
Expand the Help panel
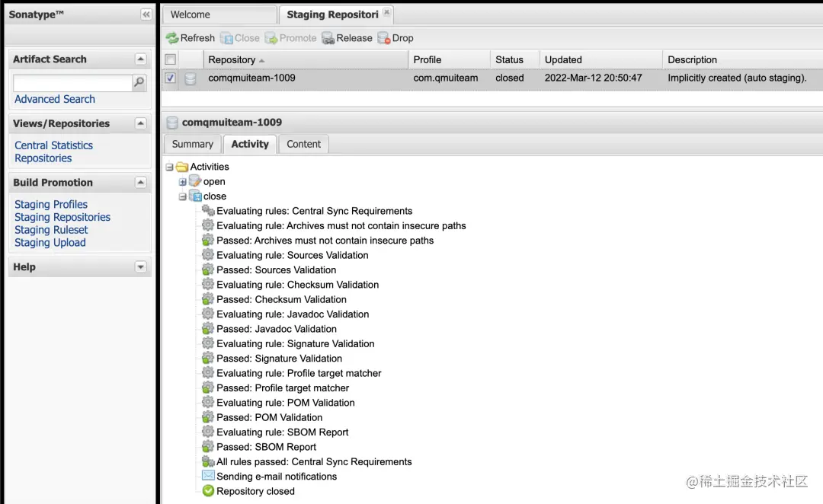(x=140, y=267)
